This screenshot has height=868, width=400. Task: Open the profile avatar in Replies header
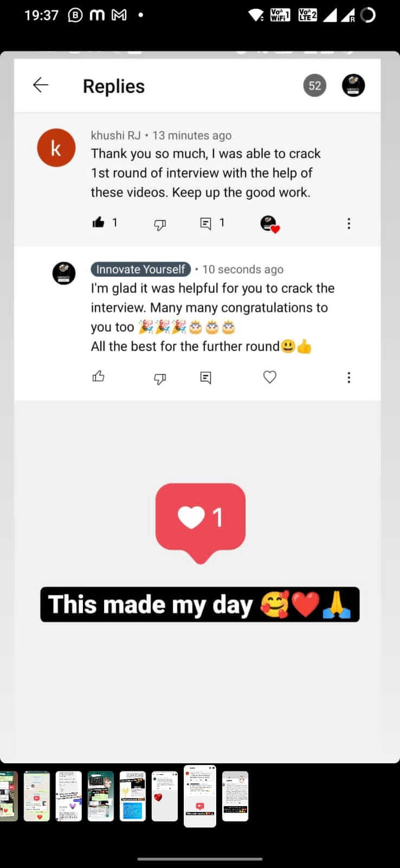coord(353,86)
